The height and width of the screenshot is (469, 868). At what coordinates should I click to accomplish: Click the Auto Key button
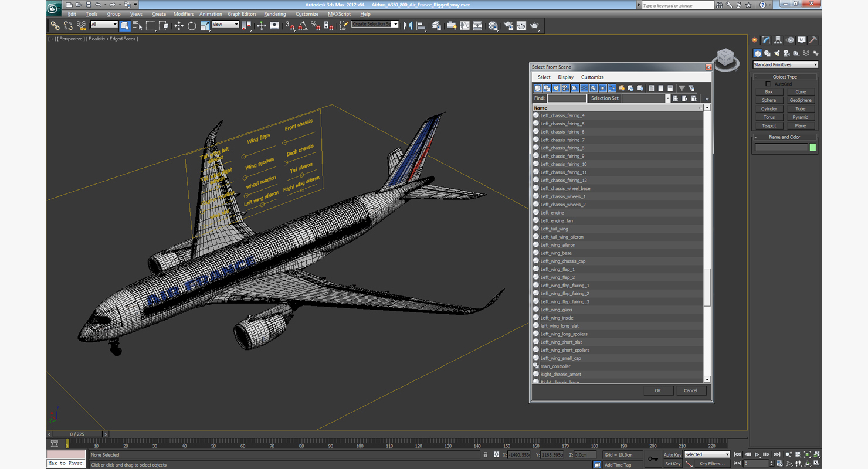pos(673,455)
